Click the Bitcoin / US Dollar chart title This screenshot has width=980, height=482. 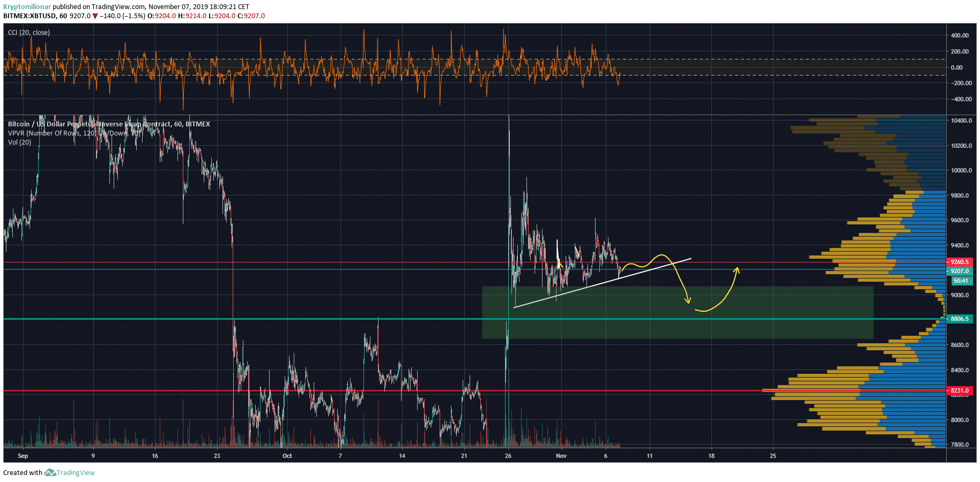pyautogui.click(x=109, y=124)
